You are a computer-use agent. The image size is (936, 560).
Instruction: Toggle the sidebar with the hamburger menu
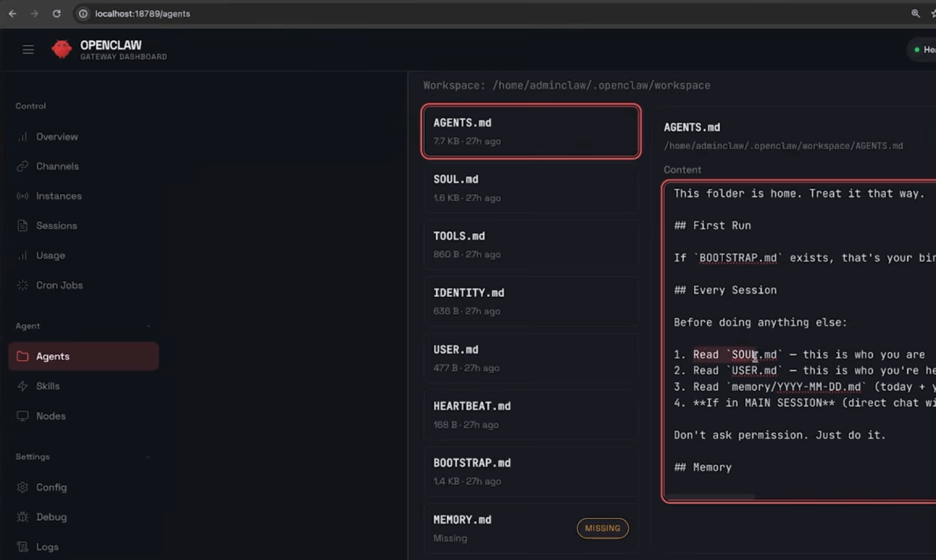[28, 49]
